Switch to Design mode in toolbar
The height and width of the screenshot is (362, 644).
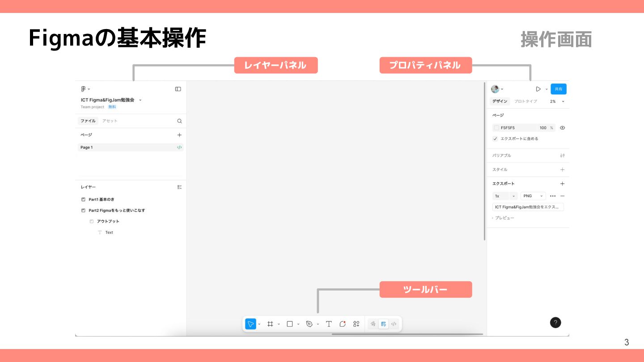383,324
